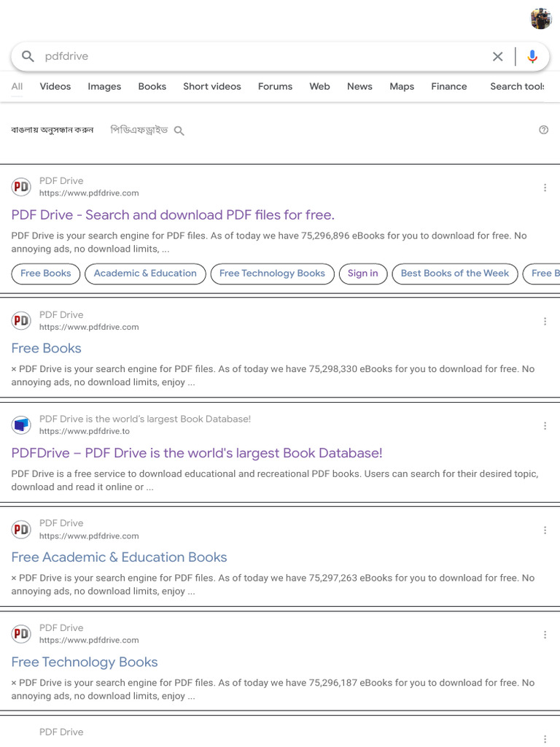The height and width of the screenshot is (747, 560).
Task: Open the Search tools option
Action: pos(517,86)
